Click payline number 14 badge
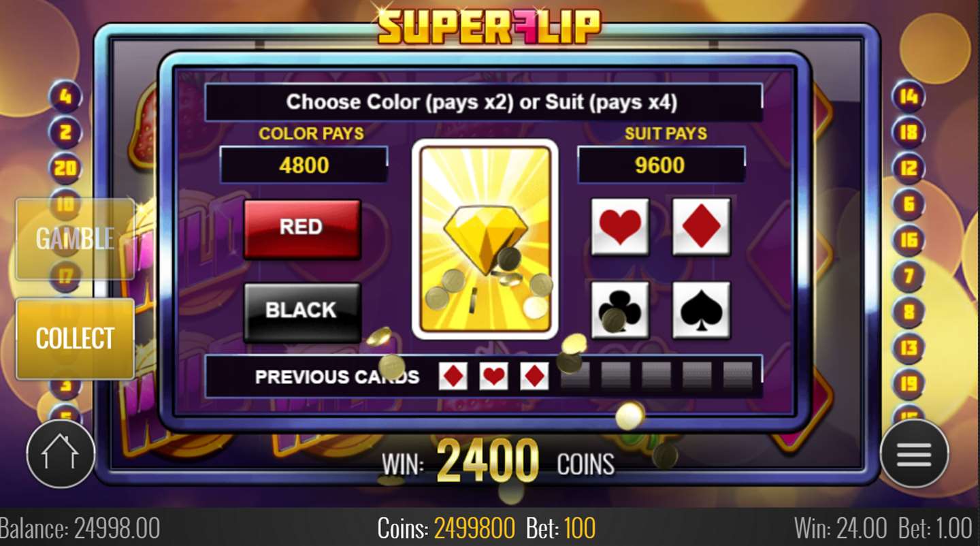 [909, 97]
